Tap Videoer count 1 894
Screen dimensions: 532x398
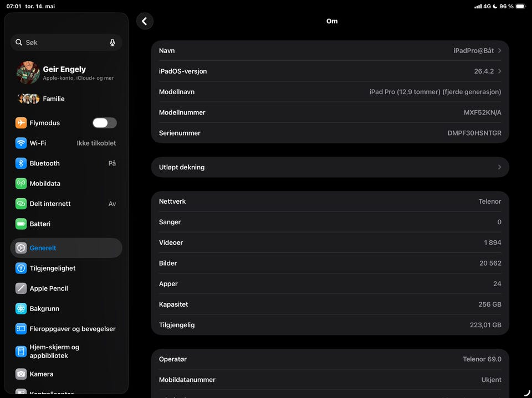(x=493, y=243)
